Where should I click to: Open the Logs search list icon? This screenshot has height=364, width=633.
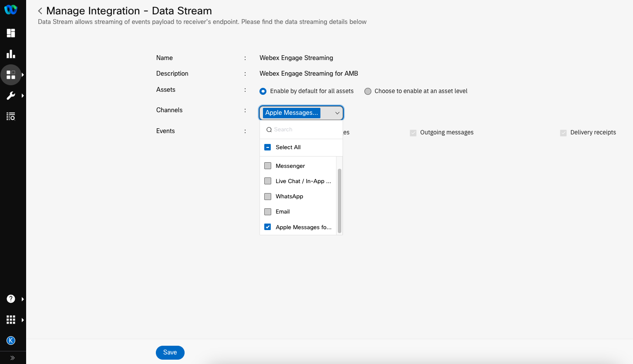pyautogui.click(x=11, y=116)
